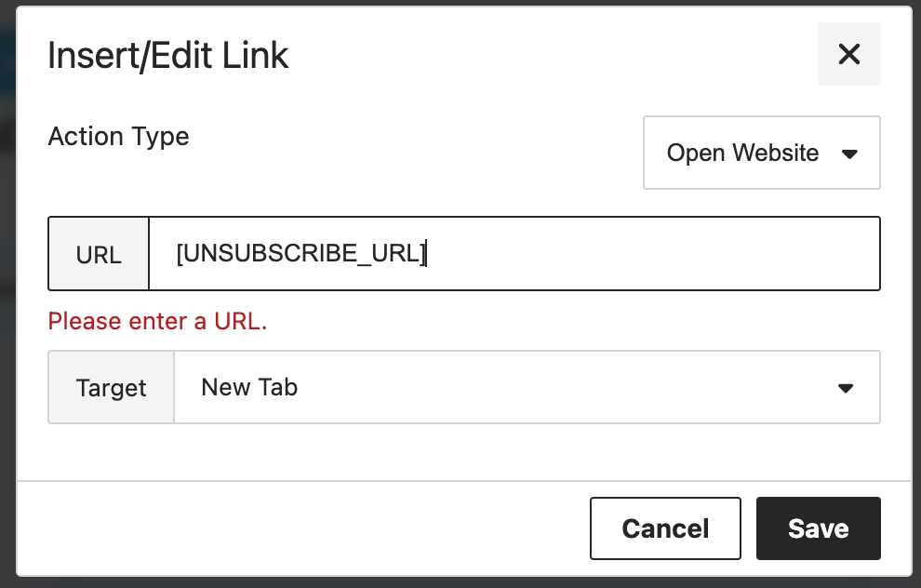Click the "Insert/Edit Link" dialog title

168,56
